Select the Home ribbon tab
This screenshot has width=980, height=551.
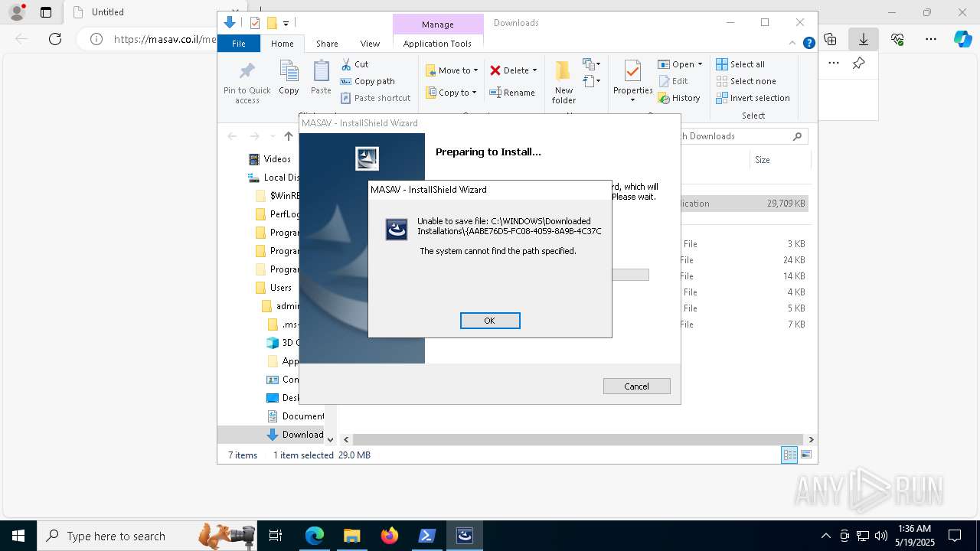(283, 44)
